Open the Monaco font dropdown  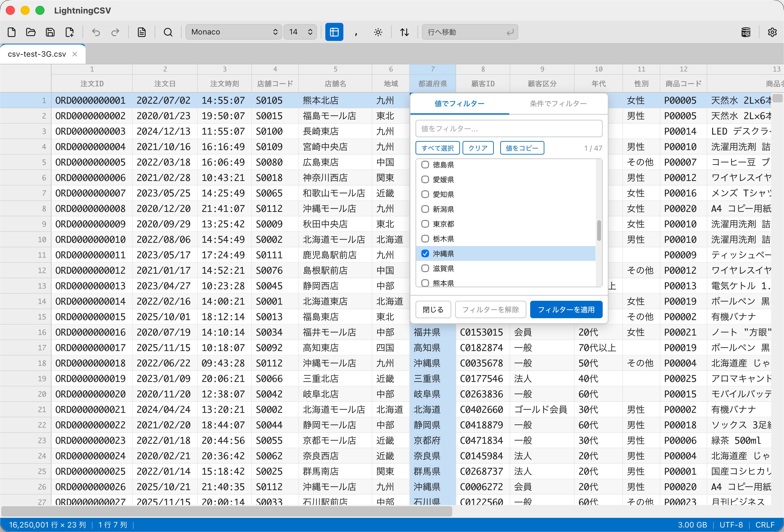234,32
